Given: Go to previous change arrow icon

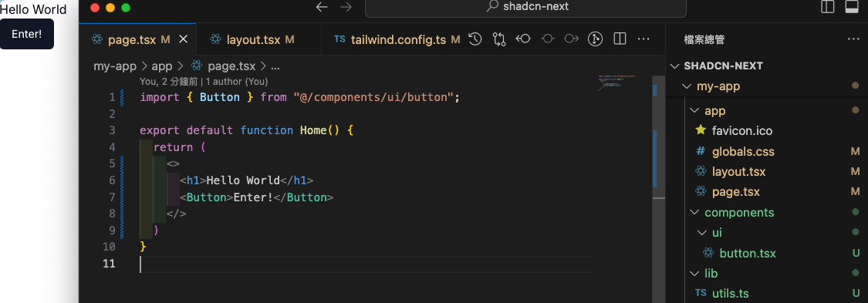Looking at the screenshot, I should (x=523, y=39).
